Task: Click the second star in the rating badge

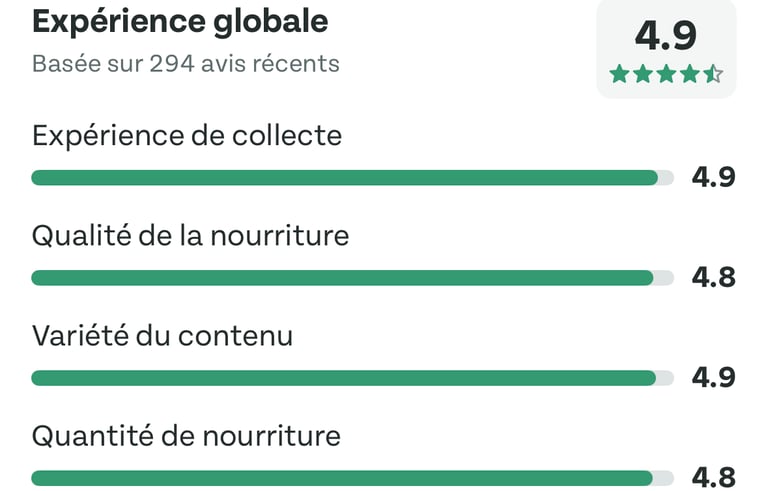Action: [x=642, y=74]
